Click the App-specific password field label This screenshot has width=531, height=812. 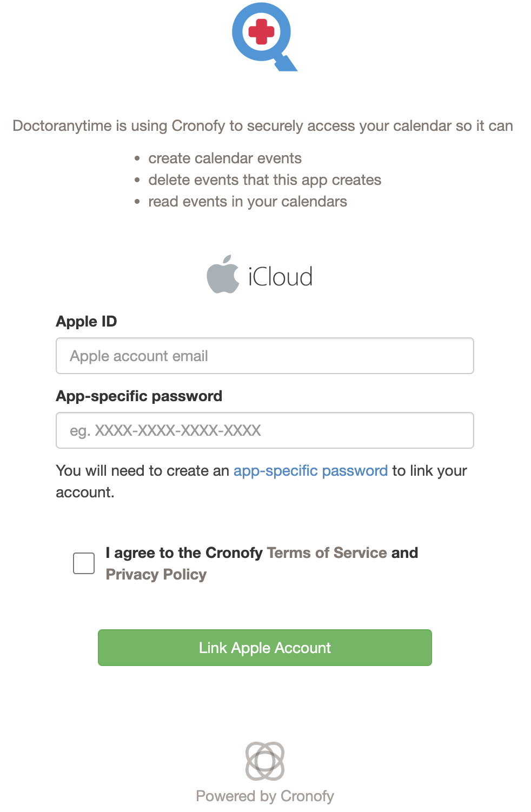point(139,396)
